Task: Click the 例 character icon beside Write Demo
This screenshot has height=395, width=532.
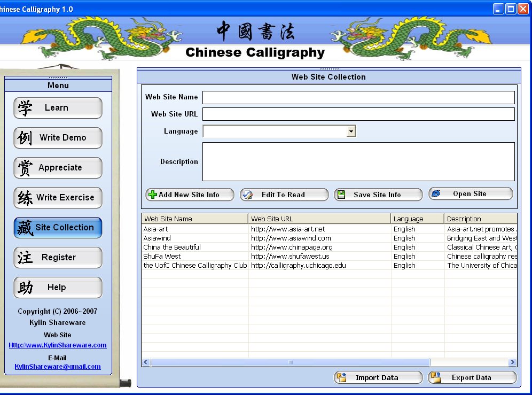Action: (25, 138)
